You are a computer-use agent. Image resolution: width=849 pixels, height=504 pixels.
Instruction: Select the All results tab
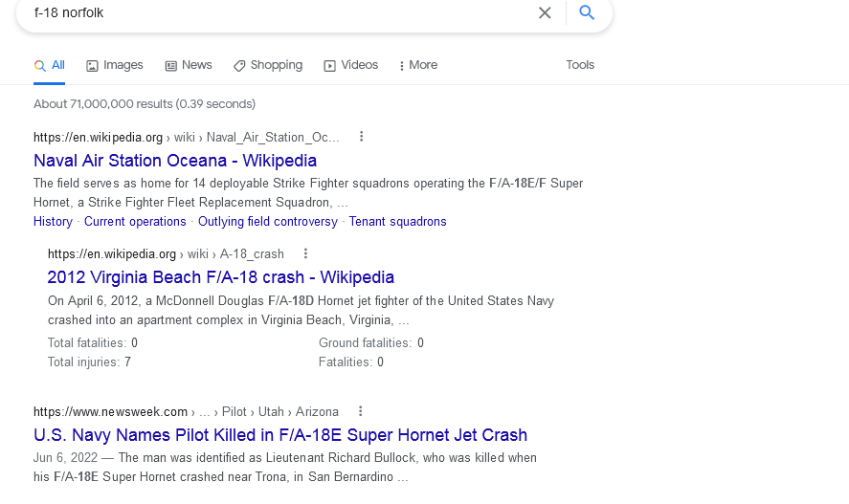point(50,65)
